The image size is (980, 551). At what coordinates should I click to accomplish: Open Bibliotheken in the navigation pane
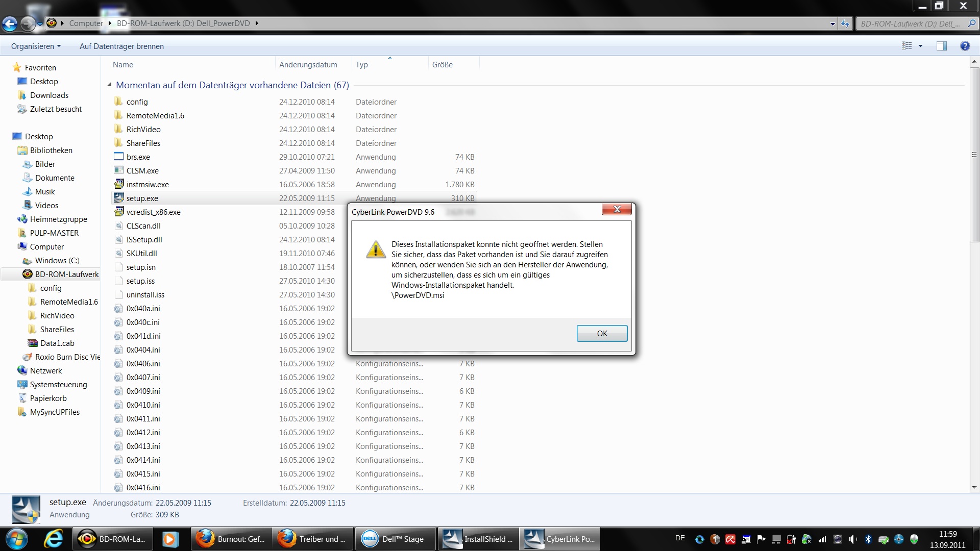[51, 150]
